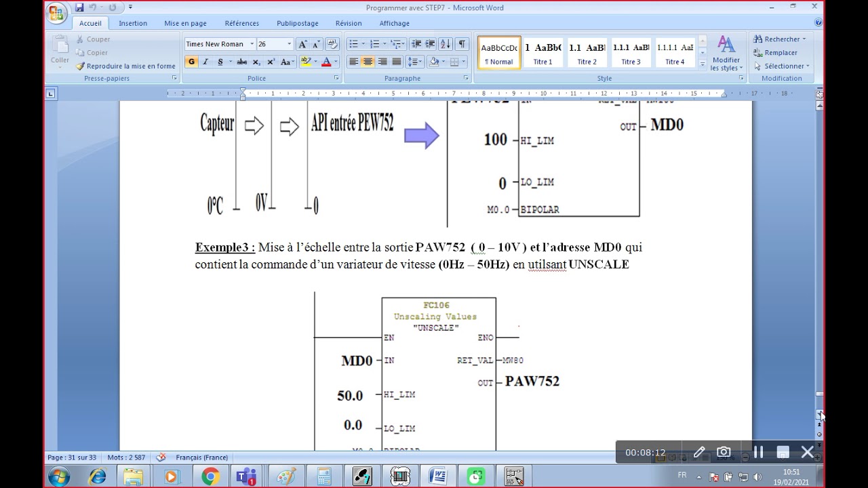Viewport: 868px width, 488px height.
Task: Toggle ruler display above the vertical scrollbar
Action: coord(819,94)
